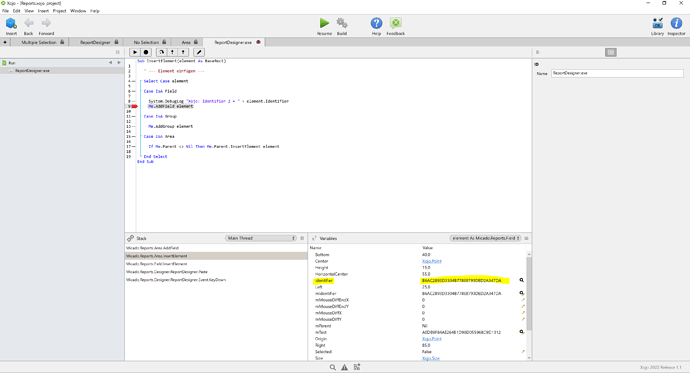Click the Variables panel vertical scrollbar
Screen dimensions: 690x373
(x=529, y=295)
